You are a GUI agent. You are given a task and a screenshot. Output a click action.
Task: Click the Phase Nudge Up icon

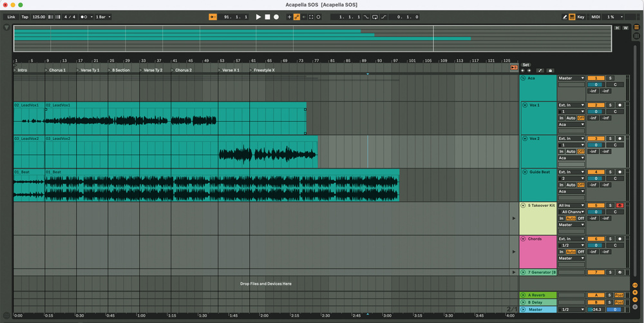tap(58, 17)
